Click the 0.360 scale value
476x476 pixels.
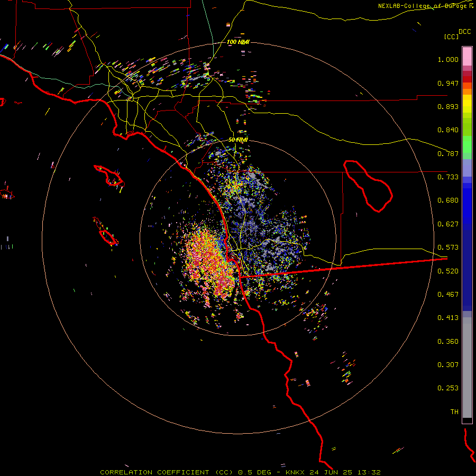pyautogui.click(x=448, y=342)
